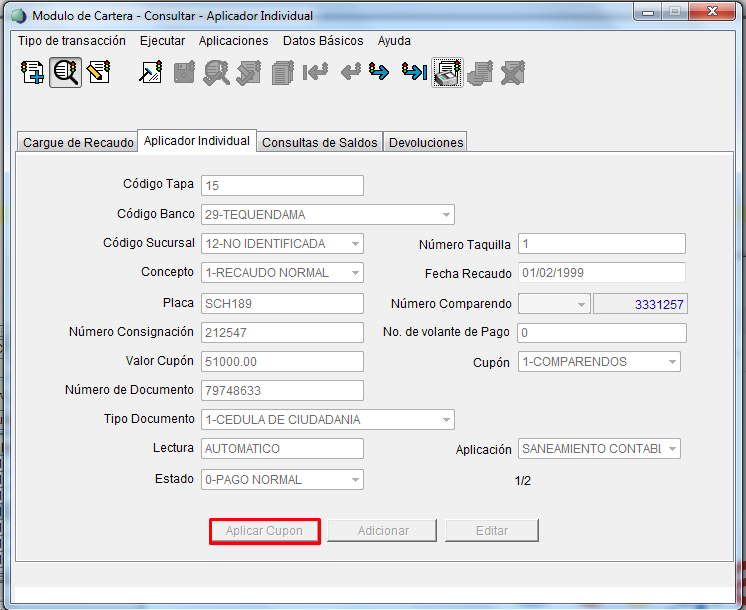Click the form-with-pen toolbar icon
This screenshot has width=746, height=610.
click(x=150, y=72)
